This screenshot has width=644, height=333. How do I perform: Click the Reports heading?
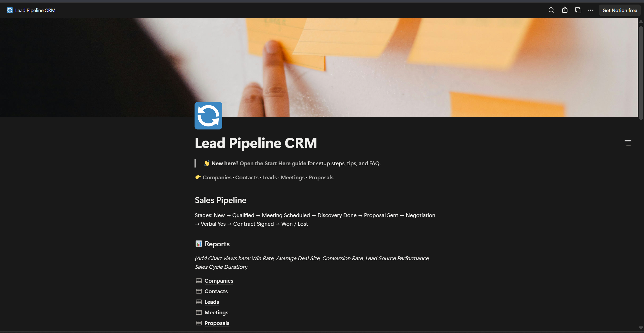click(x=217, y=244)
